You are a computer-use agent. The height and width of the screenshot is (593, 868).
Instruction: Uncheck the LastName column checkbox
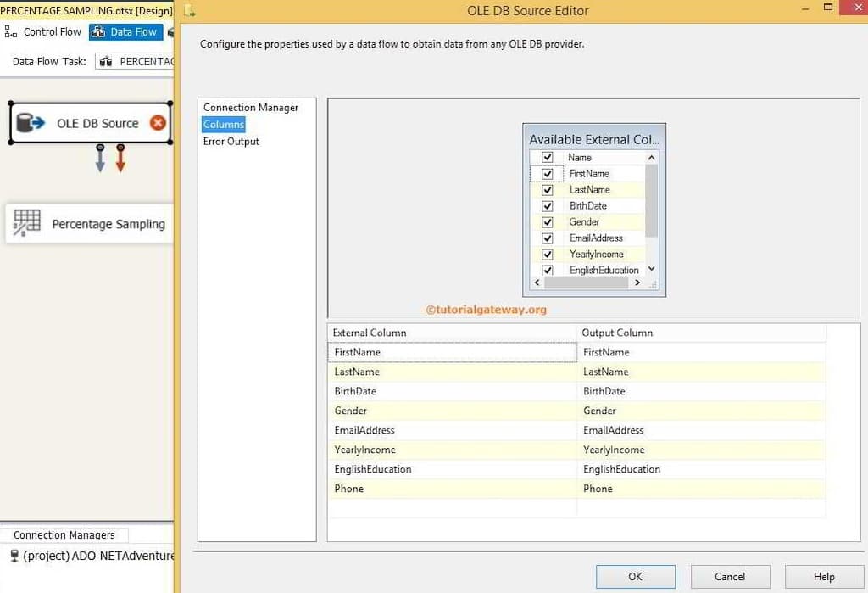(x=548, y=190)
